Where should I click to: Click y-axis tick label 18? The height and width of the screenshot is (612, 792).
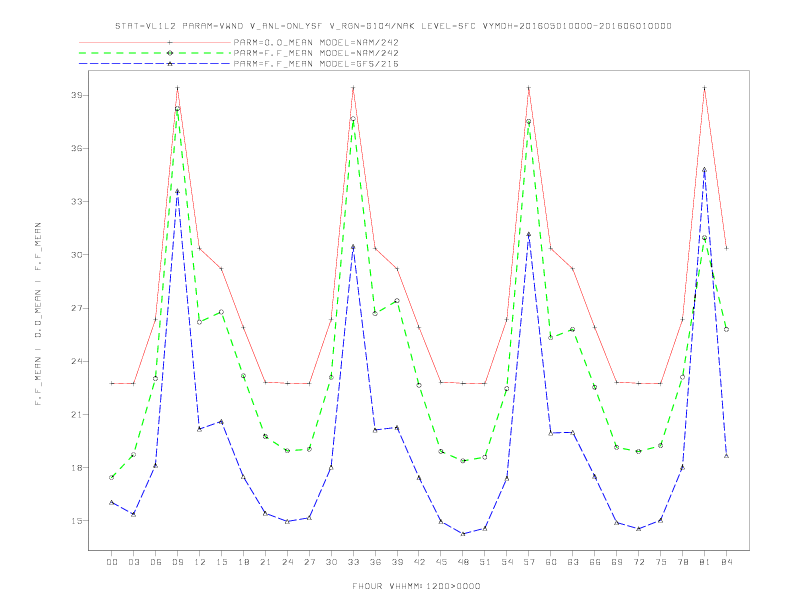tap(77, 468)
